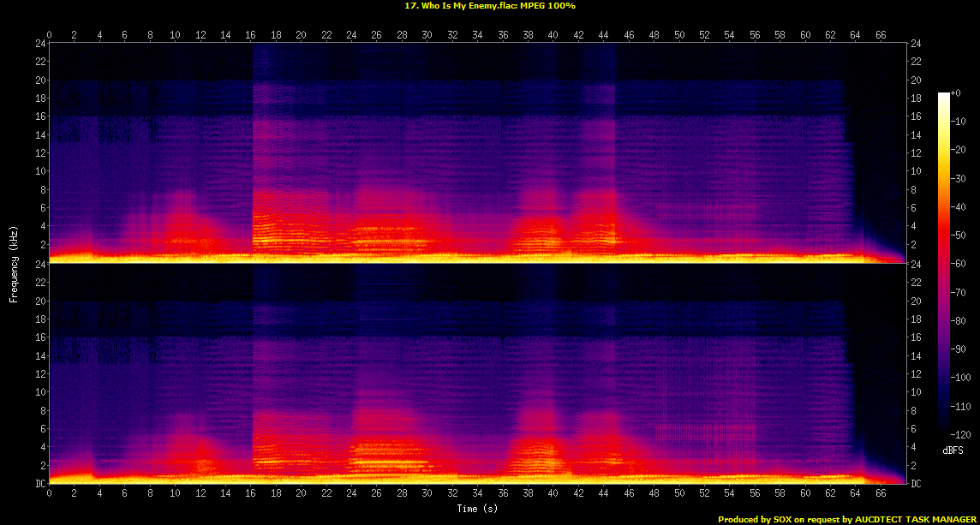Click the 24 s tick on the bottom time axis
980x525 pixels.
click(352, 492)
